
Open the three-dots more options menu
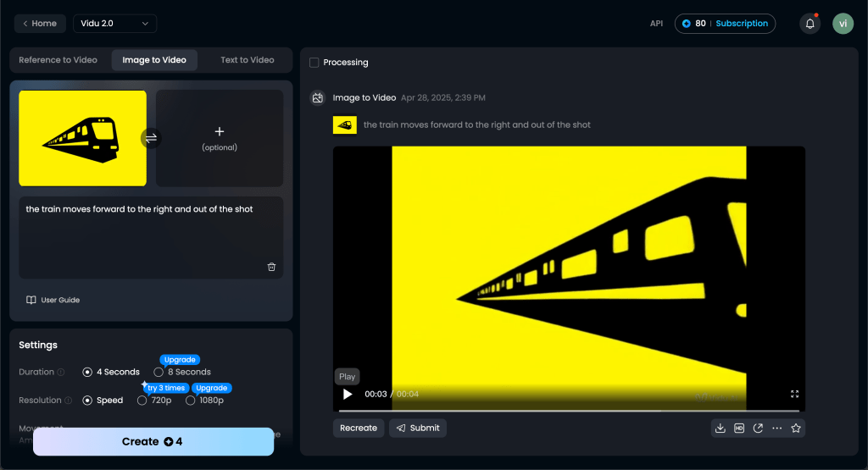tap(776, 429)
